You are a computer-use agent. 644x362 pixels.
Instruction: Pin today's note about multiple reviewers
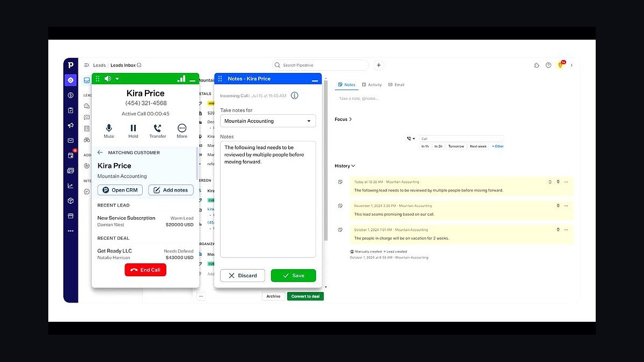click(558, 182)
